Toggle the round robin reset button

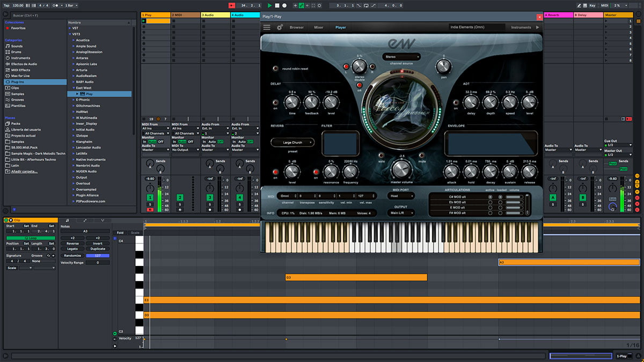pos(276,69)
